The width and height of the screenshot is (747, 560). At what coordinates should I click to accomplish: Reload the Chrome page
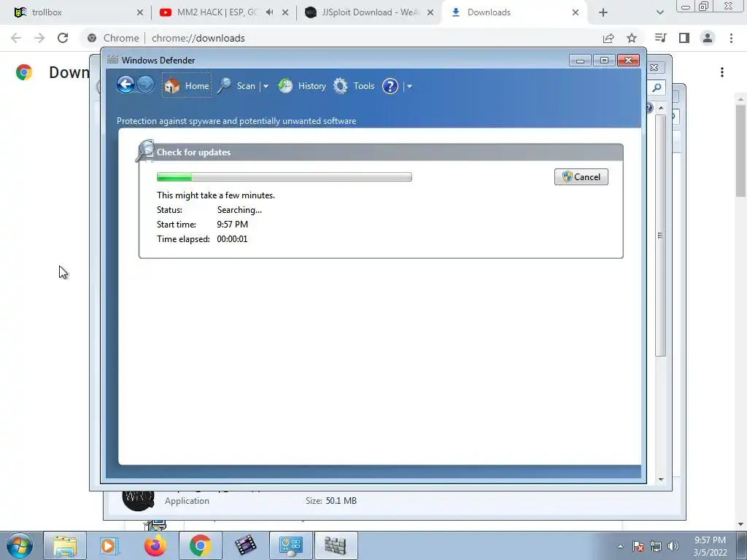click(x=63, y=38)
